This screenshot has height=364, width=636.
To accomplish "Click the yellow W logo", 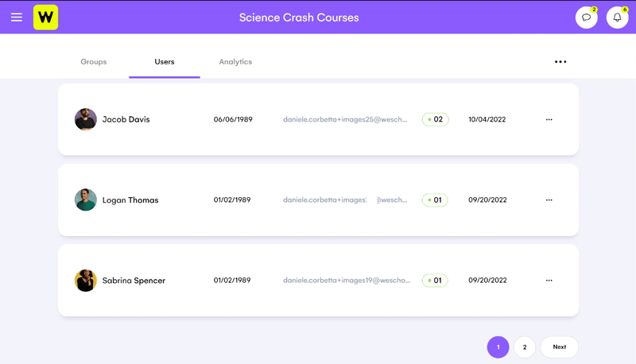I will [x=45, y=17].
